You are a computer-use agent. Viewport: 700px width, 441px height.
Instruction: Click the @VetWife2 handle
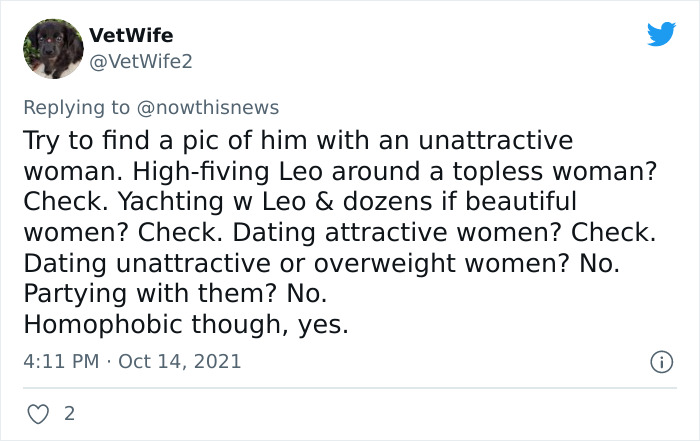point(140,62)
